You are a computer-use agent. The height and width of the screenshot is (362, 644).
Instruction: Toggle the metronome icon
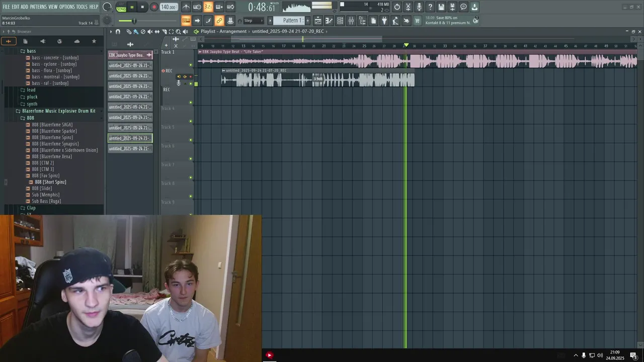(186, 7)
